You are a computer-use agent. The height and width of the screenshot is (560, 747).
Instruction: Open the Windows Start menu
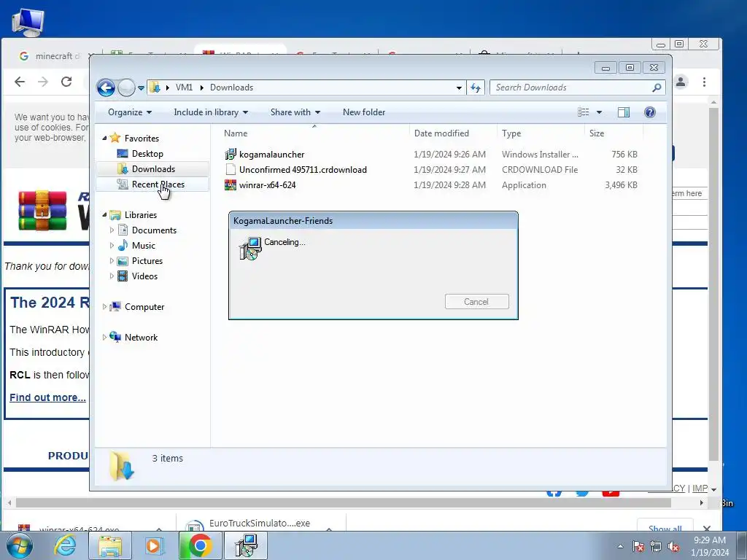tap(20, 545)
